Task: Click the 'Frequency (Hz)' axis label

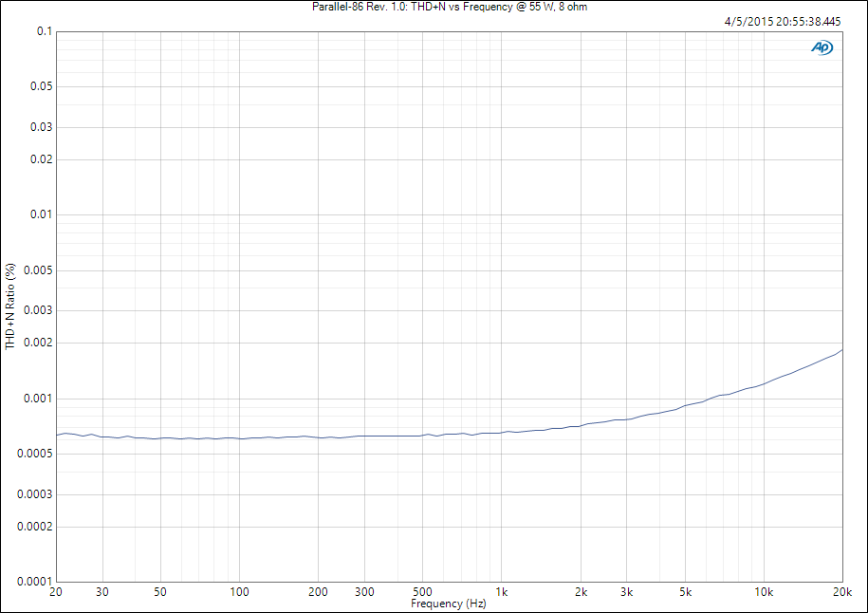Action: (x=449, y=604)
